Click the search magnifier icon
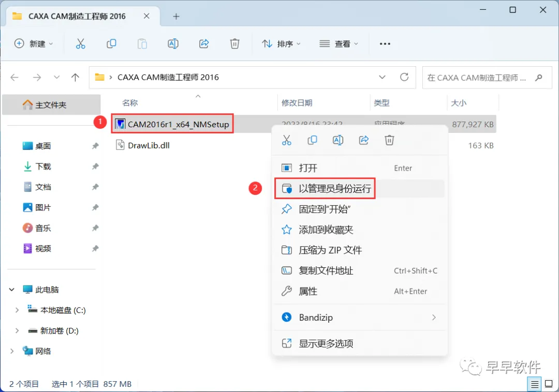Image resolution: width=559 pixels, height=392 pixels. click(x=539, y=77)
